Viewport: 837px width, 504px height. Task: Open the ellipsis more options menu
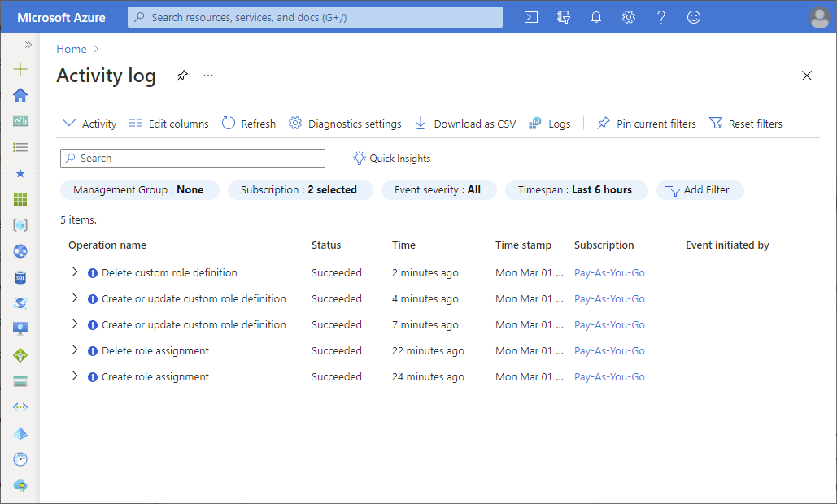[x=208, y=76]
